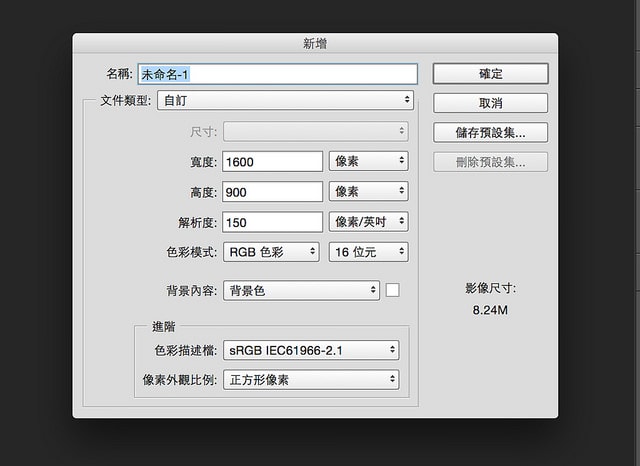Viewport: 640px width, 466px height.
Task: Expand the 像素/英吋 resolution unit dropdown
Action: pyautogui.click(x=368, y=222)
